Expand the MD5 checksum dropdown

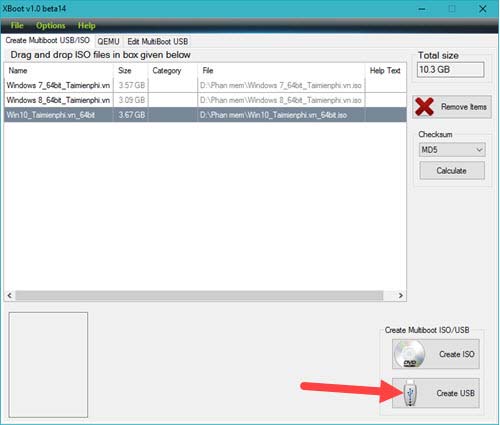pyautogui.click(x=479, y=150)
